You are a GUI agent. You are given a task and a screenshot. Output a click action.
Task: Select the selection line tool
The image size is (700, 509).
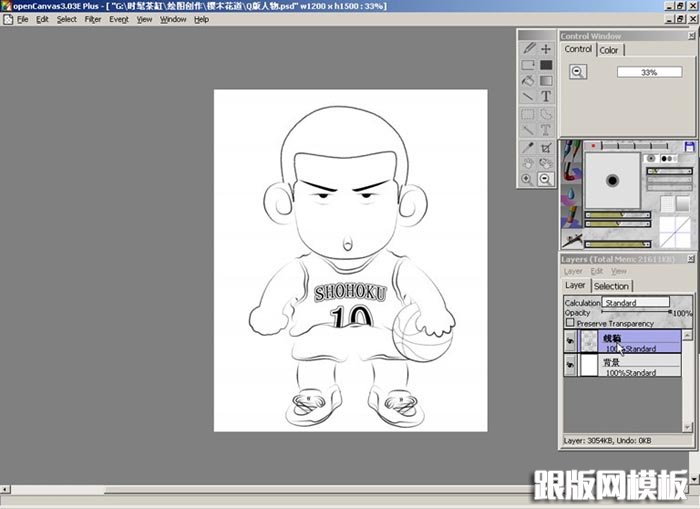point(528,130)
